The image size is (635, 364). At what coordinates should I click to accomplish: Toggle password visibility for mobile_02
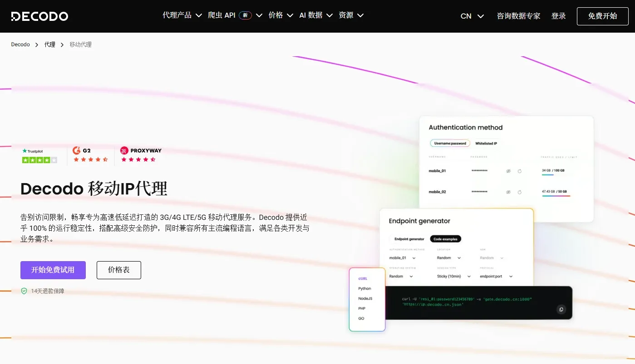(508, 192)
